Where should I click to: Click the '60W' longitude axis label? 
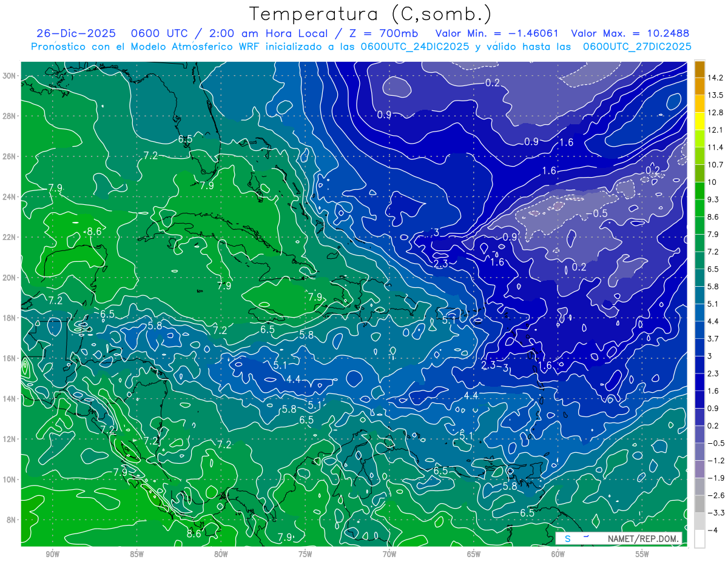pyautogui.click(x=558, y=554)
